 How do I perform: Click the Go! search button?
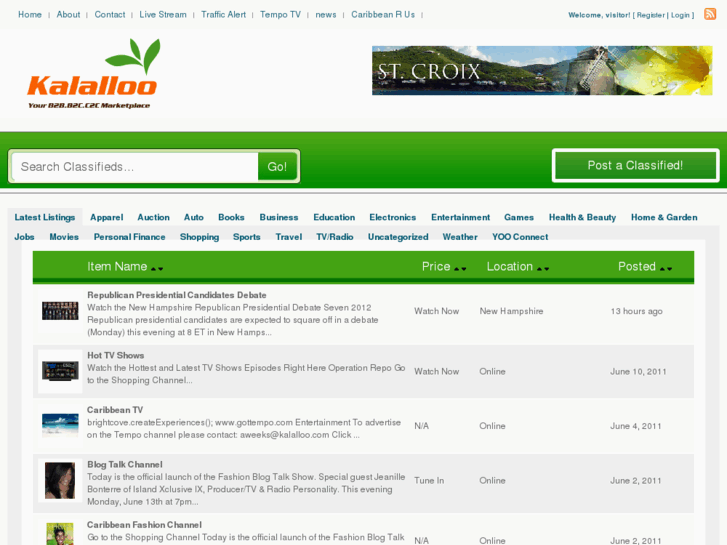(277, 167)
